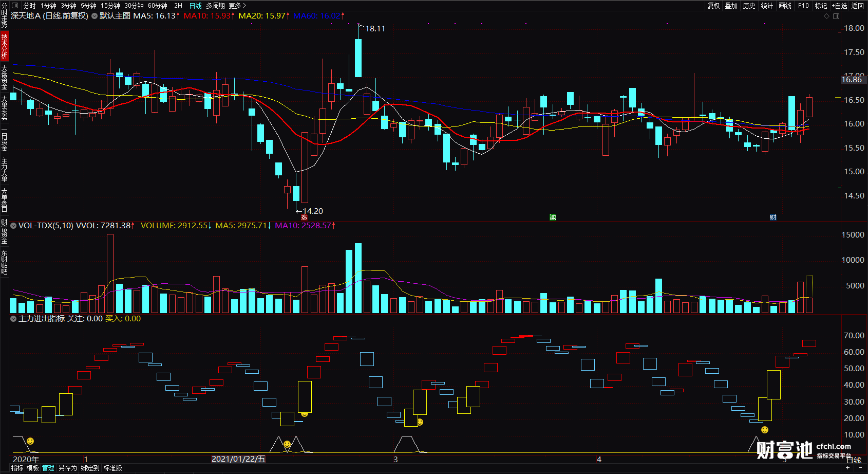Click the 叠加 overlay button
The height and width of the screenshot is (474, 868).
tap(731, 6)
